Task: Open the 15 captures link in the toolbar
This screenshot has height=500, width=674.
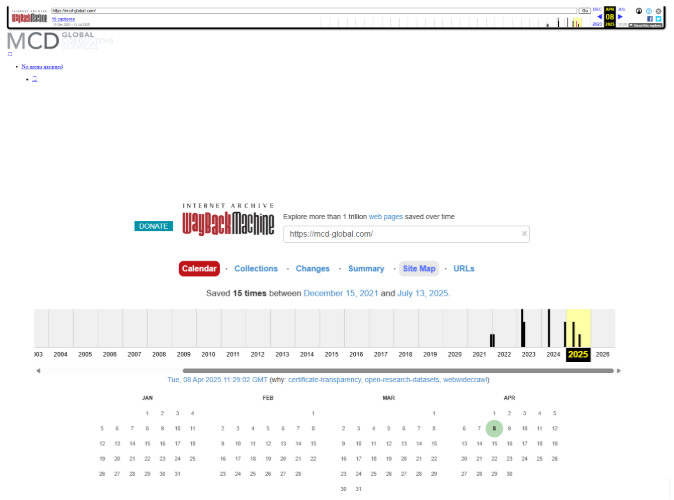Action: [63, 19]
